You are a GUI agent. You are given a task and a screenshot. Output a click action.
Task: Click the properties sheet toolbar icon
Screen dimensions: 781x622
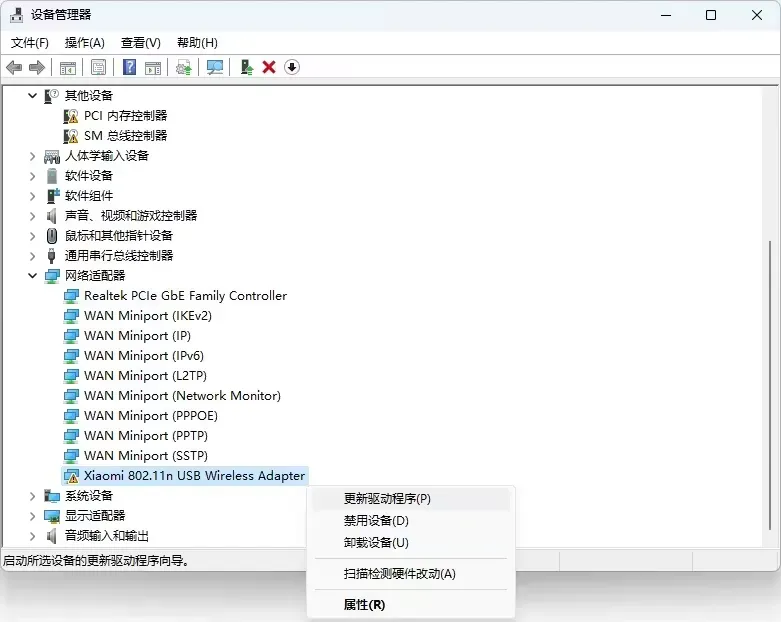pos(99,67)
